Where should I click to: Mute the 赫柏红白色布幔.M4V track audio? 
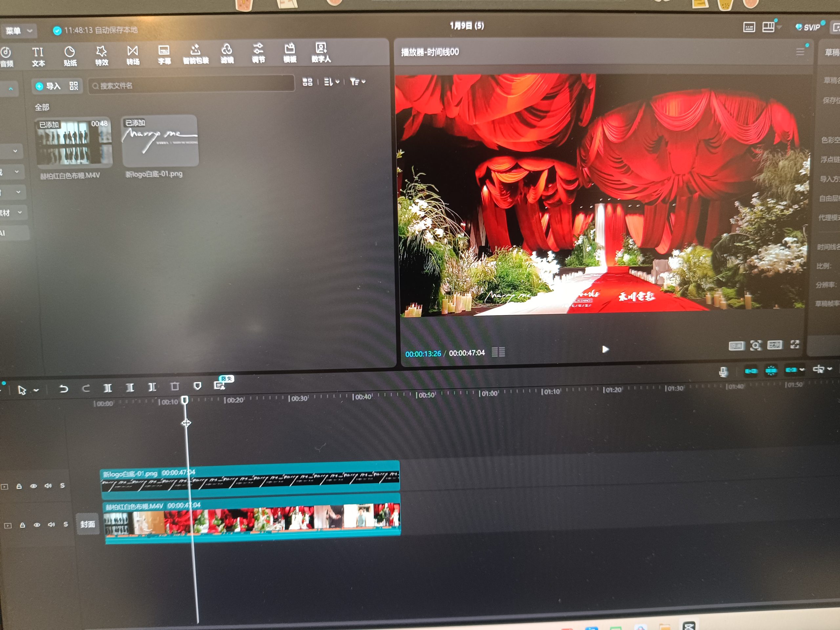coord(51,524)
